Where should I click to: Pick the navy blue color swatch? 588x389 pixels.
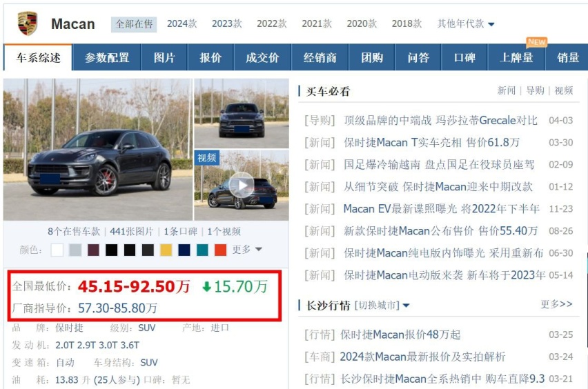coord(184,250)
